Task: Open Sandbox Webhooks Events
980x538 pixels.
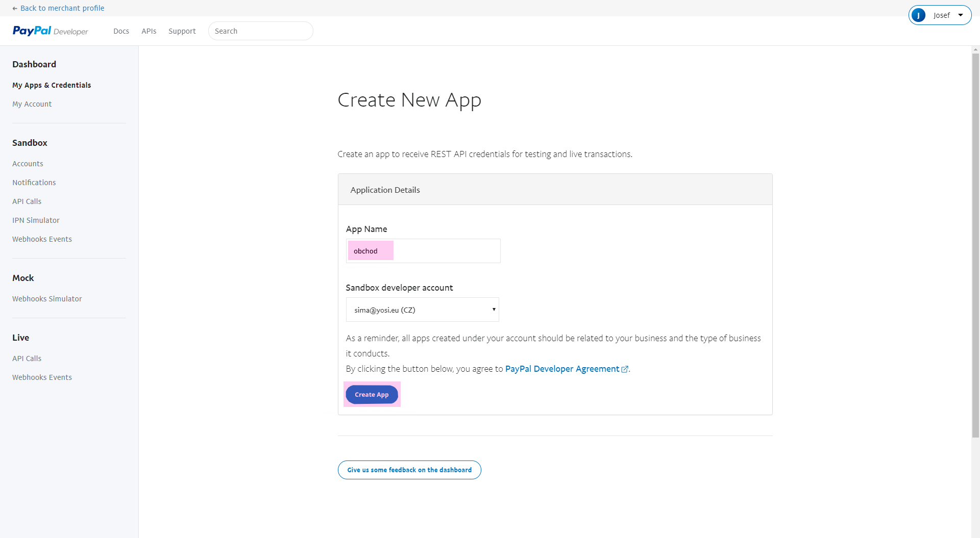Action: pyautogui.click(x=42, y=239)
